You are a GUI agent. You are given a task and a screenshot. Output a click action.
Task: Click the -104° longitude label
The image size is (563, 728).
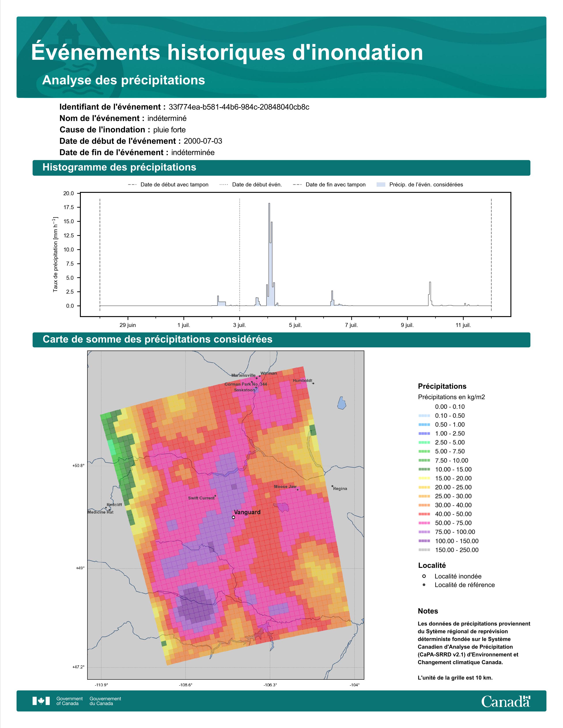(355, 685)
